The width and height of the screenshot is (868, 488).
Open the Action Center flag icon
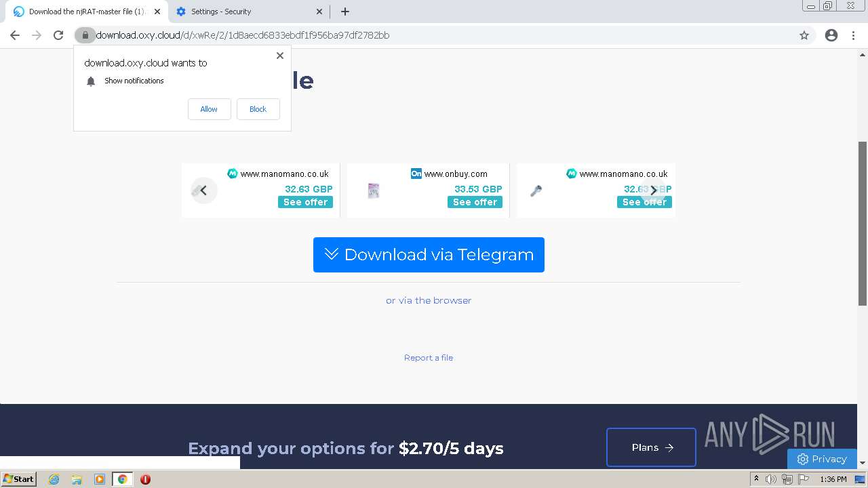804,479
